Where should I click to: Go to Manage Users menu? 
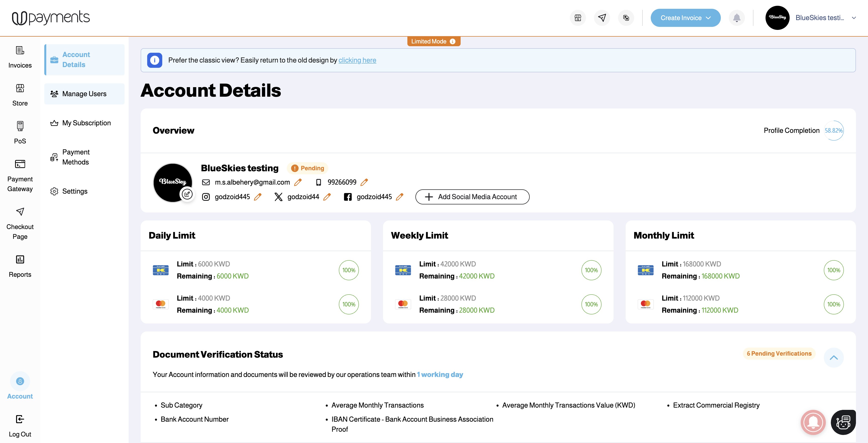84,94
